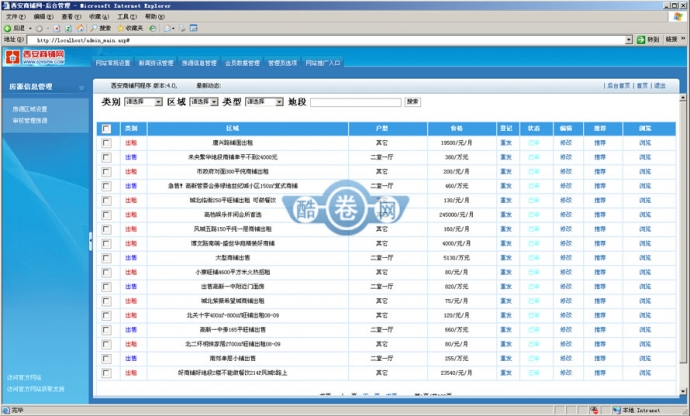Go to browser Home icon
This screenshot has width=690, height=416.
[x=80, y=28]
